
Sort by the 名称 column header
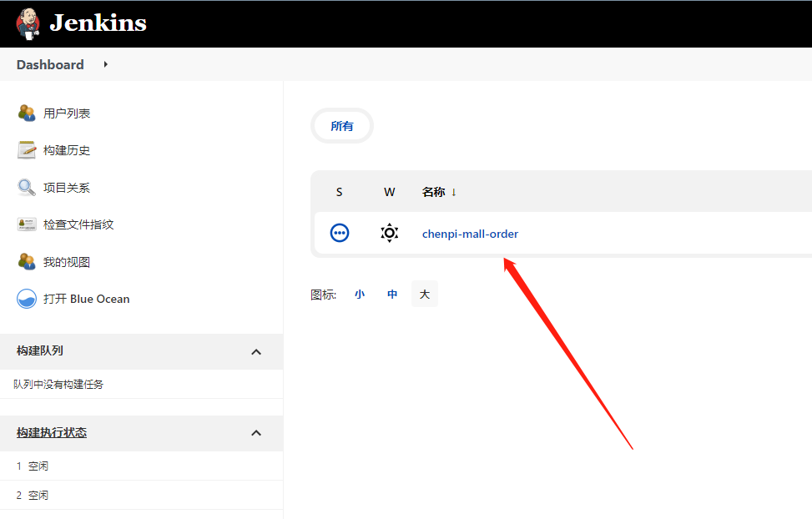pyautogui.click(x=439, y=192)
